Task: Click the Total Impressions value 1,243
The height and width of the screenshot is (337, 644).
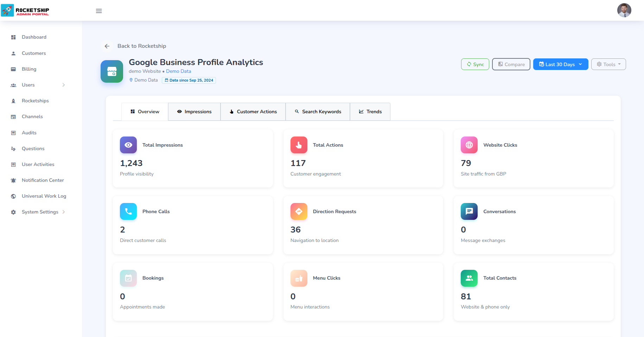Action: tap(131, 163)
